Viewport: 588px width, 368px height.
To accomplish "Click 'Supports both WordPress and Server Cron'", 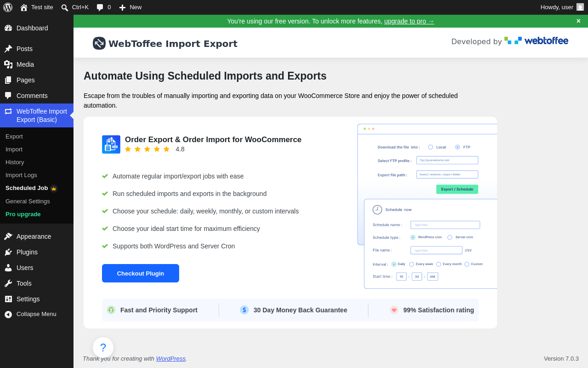I will click(174, 246).
